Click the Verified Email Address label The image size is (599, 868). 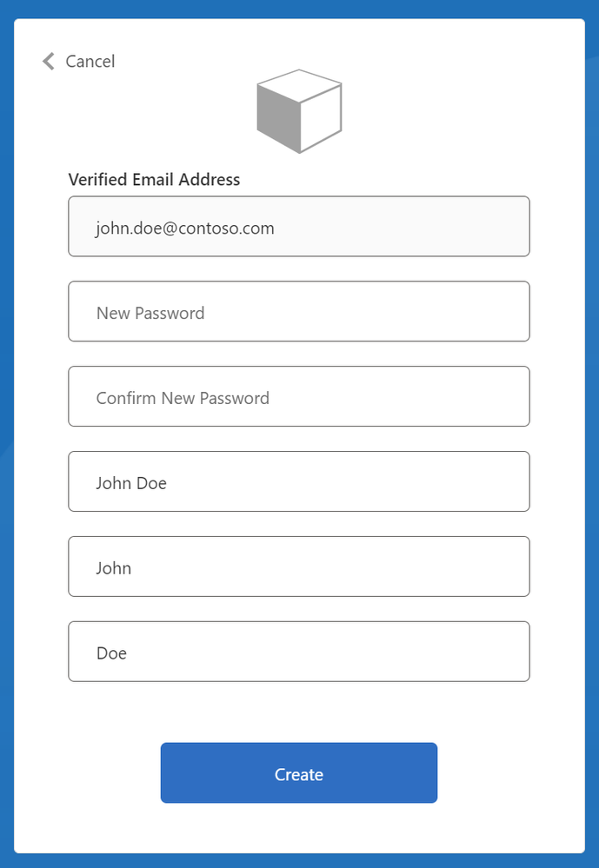154,179
